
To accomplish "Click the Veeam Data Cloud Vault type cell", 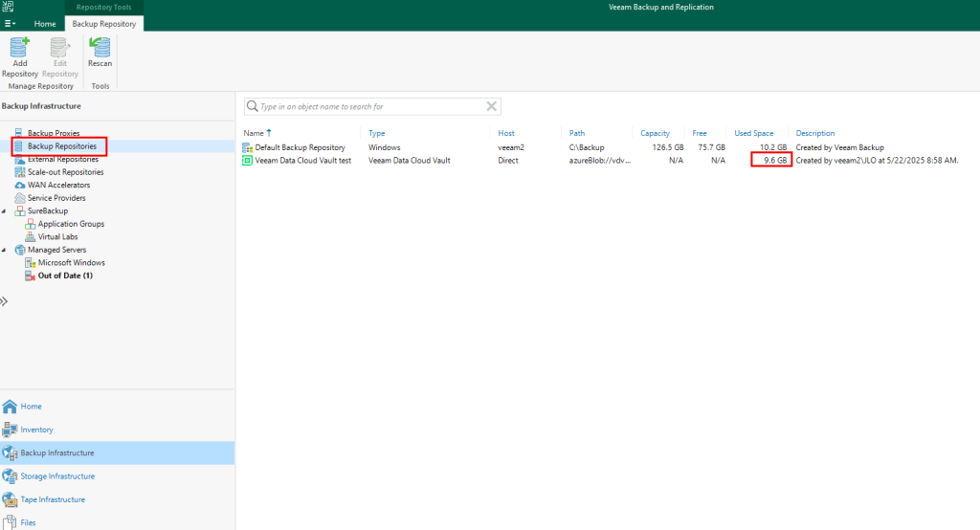I will click(410, 161).
